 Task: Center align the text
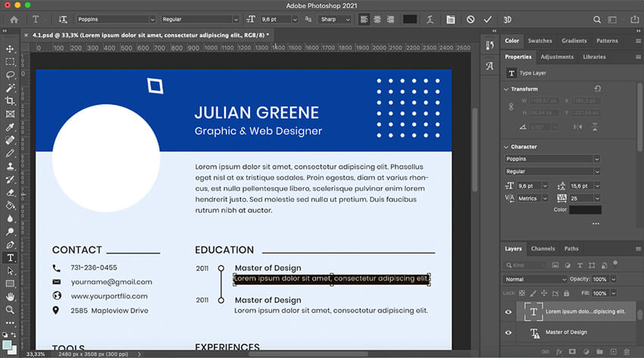pos(379,20)
